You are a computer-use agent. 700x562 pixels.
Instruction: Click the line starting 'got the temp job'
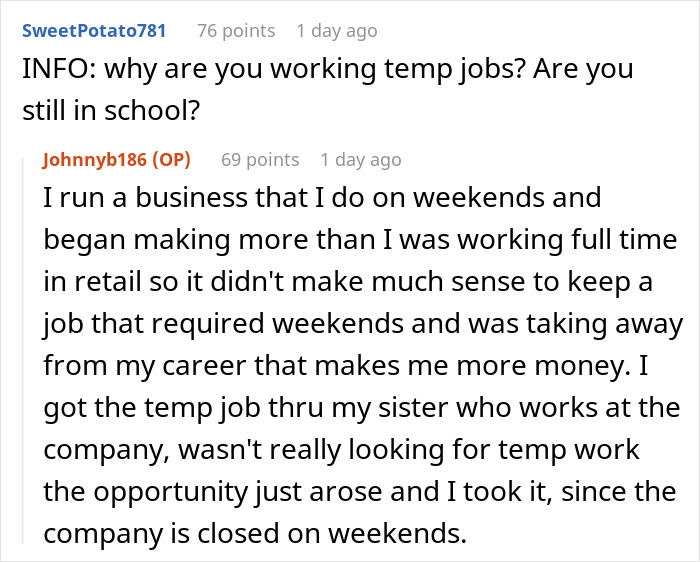coord(362,409)
